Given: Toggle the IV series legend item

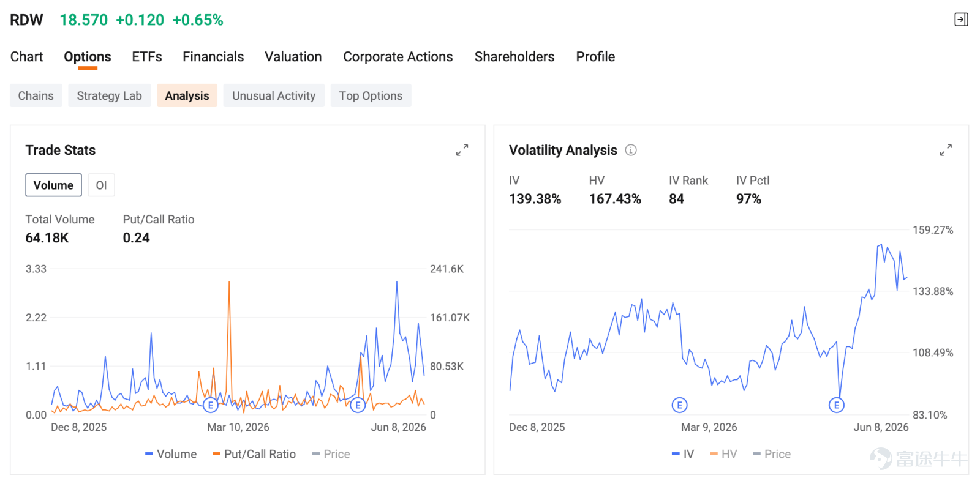Looking at the screenshot, I should pos(683,454).
